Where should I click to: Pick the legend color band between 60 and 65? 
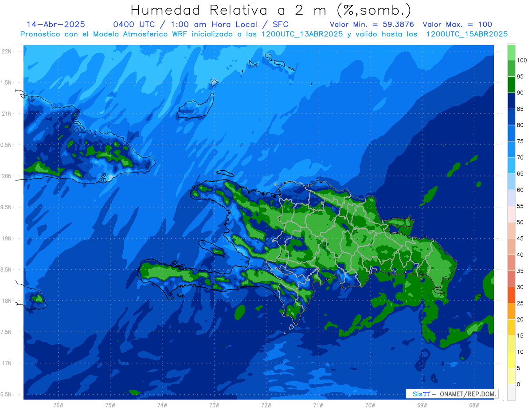coord(511,181)
